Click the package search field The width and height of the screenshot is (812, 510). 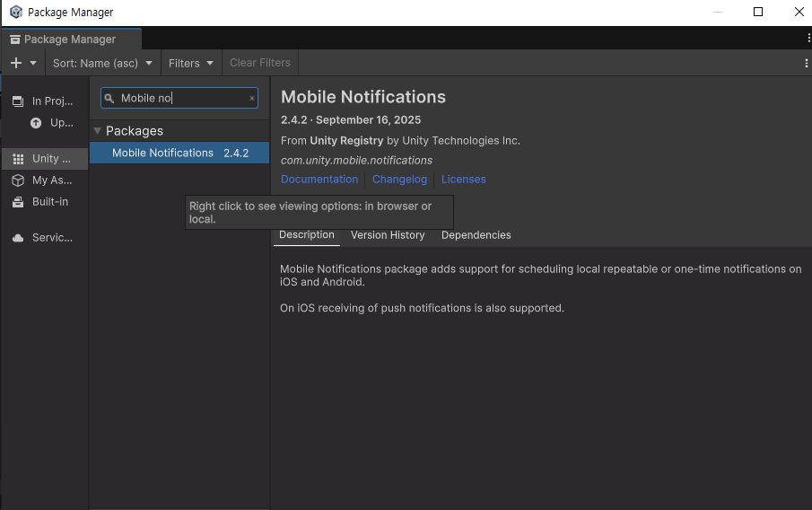[179, 98]
